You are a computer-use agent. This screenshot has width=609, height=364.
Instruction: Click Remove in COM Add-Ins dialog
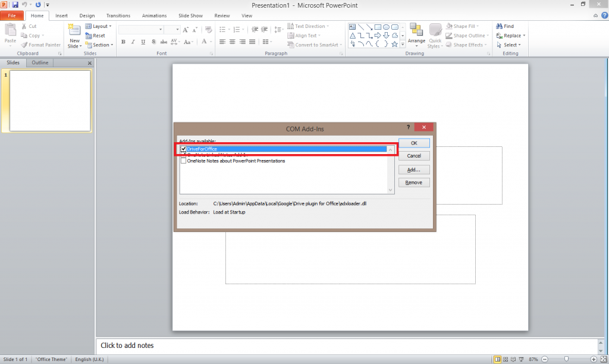[414, 183]
